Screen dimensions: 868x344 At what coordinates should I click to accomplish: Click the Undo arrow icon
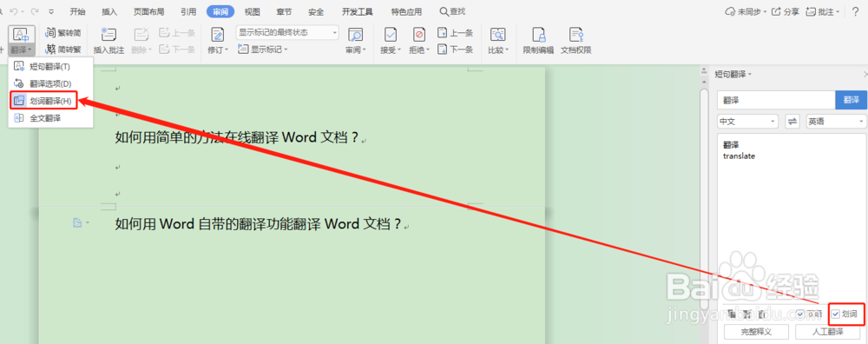tap(15, 11)
